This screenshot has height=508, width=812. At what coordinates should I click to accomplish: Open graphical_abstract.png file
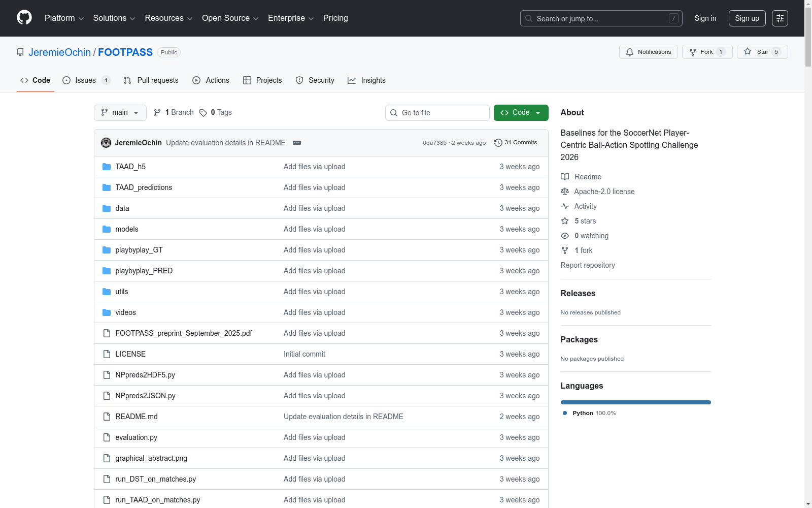click(x=151, y=458)
